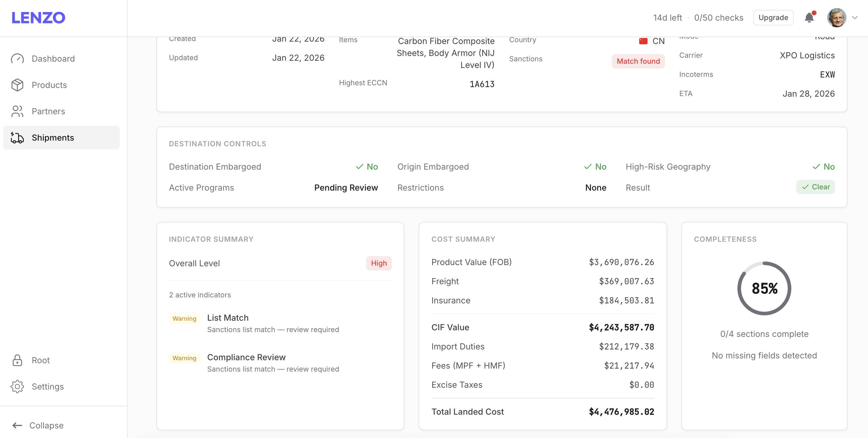868x438 pixels.
Task: Collapse the sidebar using the back arrow
Action: pos(17,425)
